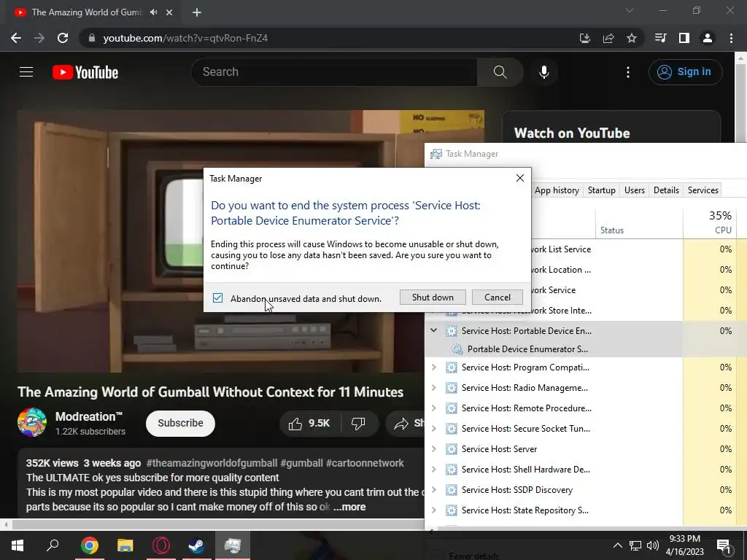Screen dimensions: 747x560
Task: Switch to Startup tab in Task Manager
Action: pos(602,190)
